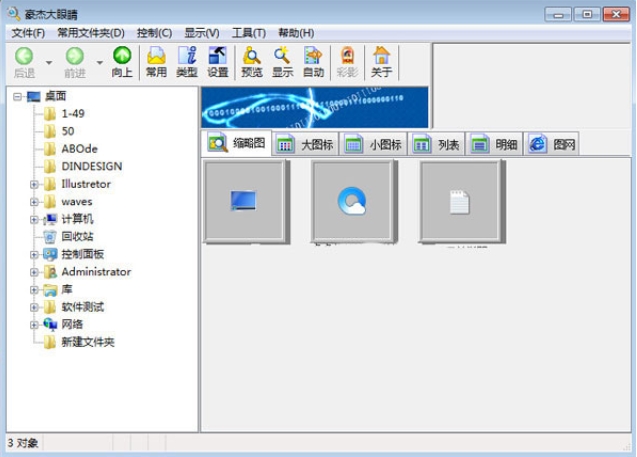Expand the 软件测试 folder node
637x457 pixels.
click(34, 307)
